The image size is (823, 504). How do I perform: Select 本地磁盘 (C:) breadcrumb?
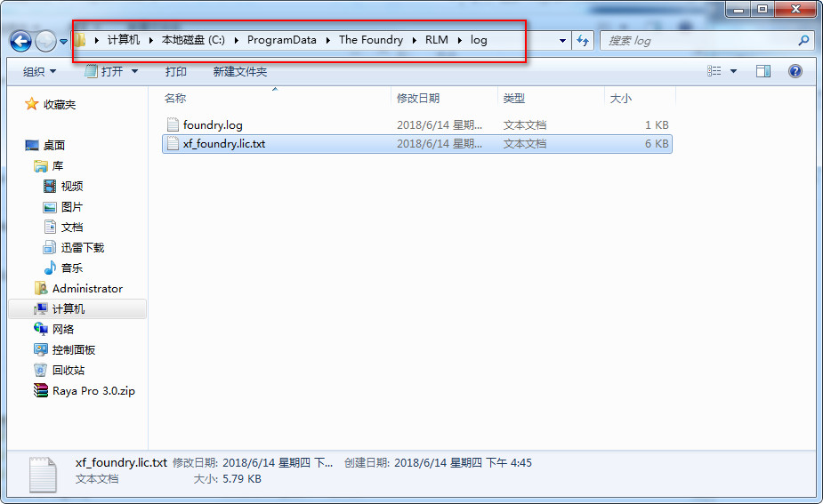[193, 40]
